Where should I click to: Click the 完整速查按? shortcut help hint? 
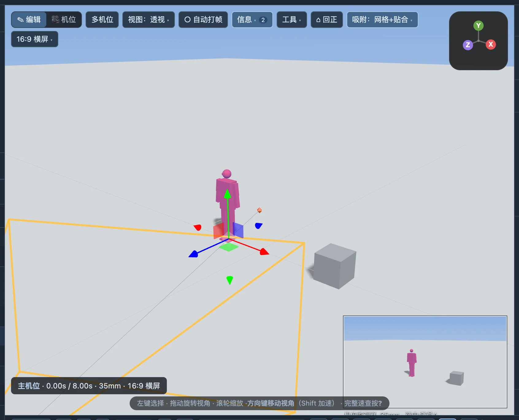click(363, 403)
